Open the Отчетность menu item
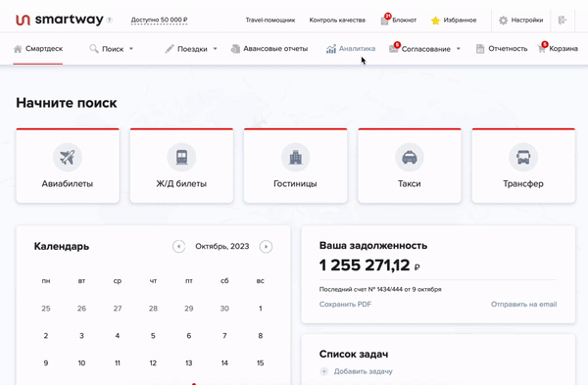 (x=502, y=49)
